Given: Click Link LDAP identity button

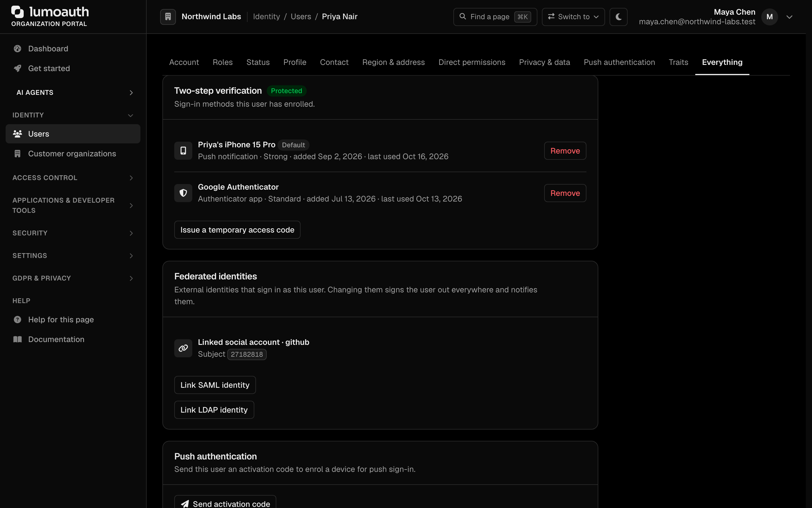Looking at the screenshot, I should click(214, 410).
